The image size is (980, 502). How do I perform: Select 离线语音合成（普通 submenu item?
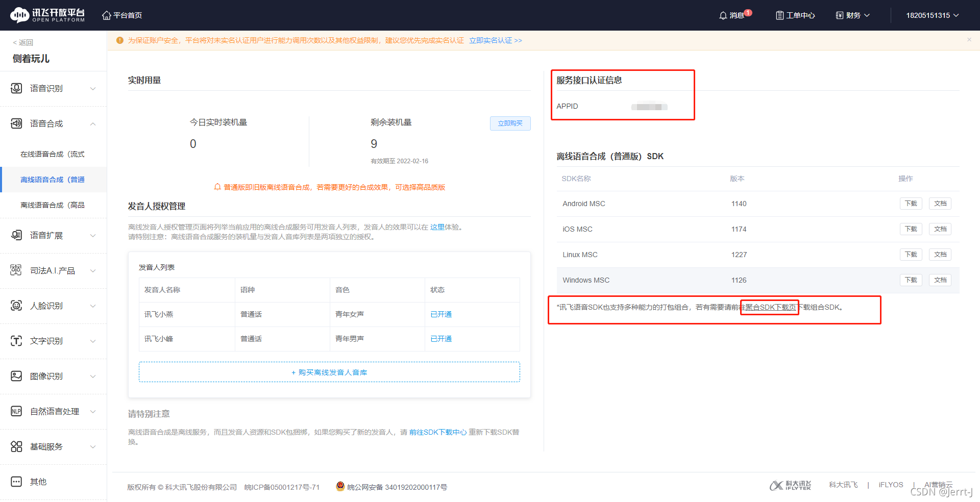[x=53, y=180]
